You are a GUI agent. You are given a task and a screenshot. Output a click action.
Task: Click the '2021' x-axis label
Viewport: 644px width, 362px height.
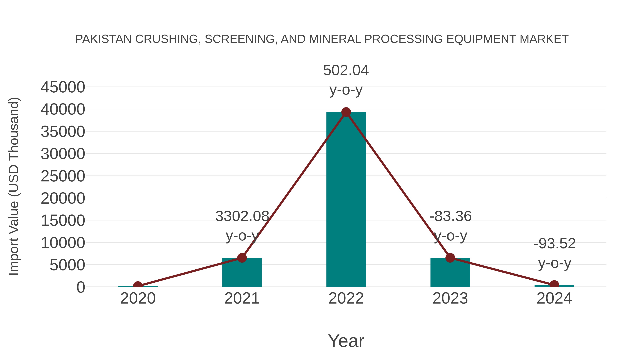point(242,298)
